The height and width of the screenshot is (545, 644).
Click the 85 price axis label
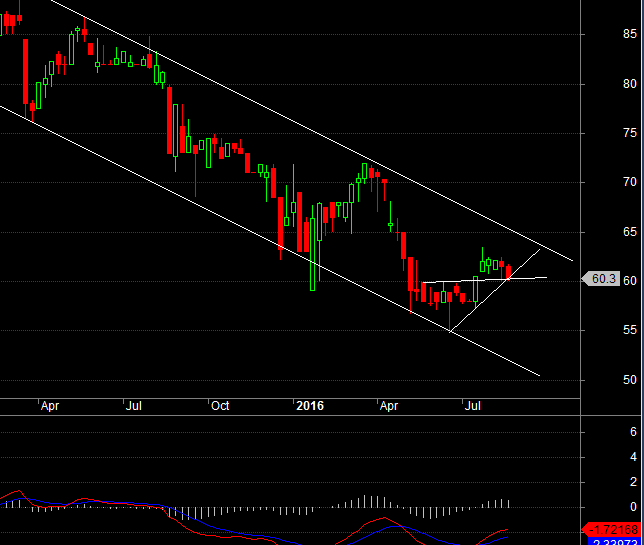pos(630,34)
